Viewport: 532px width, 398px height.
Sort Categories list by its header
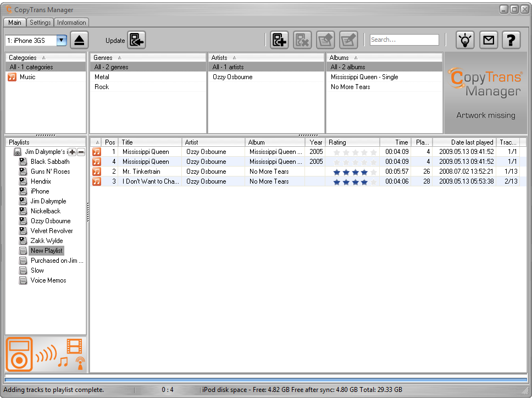[x=46, y=57]
